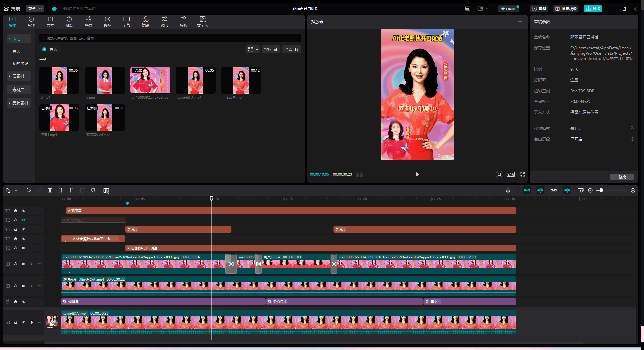The height and width of the screenshot is (350, 644).
Task: Click the 9:16 aspect ratio control in player
Action: (x=511, y=174)
